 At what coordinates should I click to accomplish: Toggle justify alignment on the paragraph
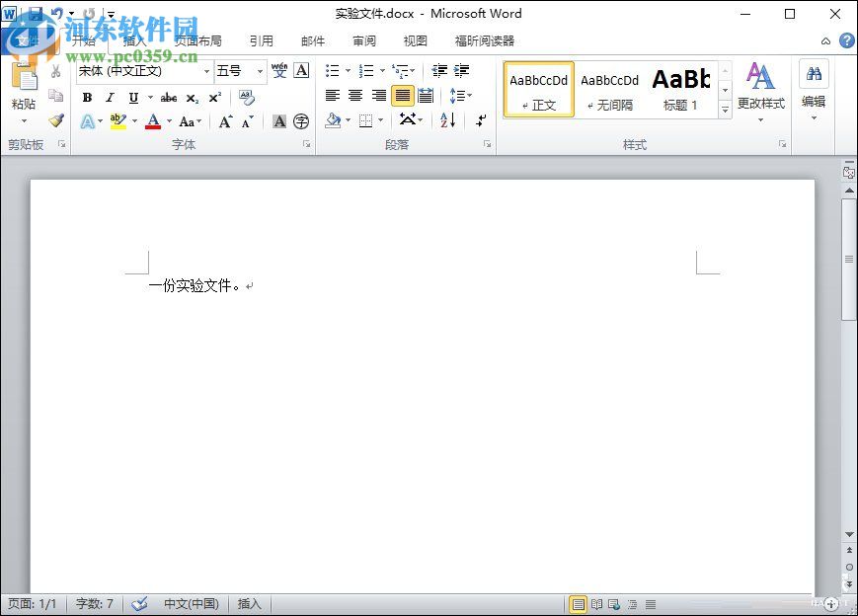coord(402,95)
